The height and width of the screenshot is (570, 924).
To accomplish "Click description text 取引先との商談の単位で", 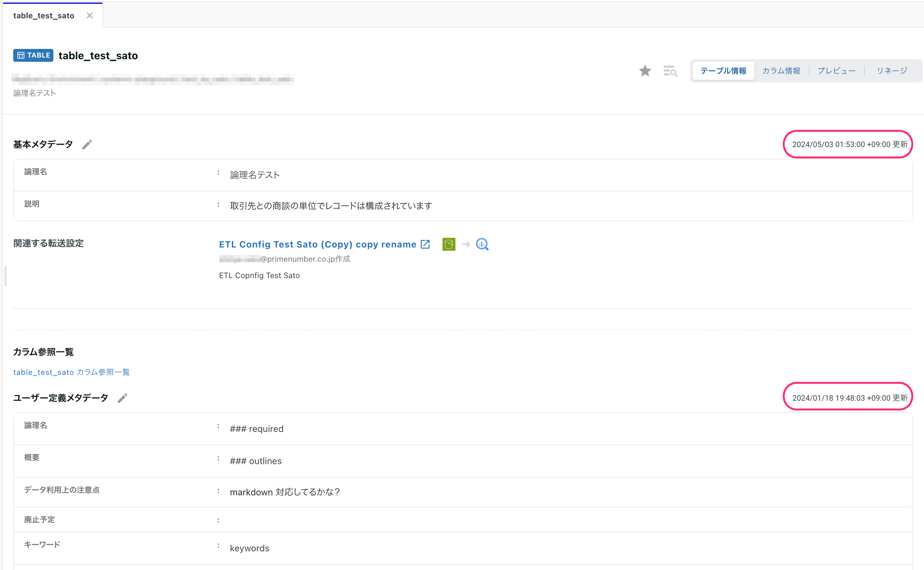I will [x=331, y=206].
